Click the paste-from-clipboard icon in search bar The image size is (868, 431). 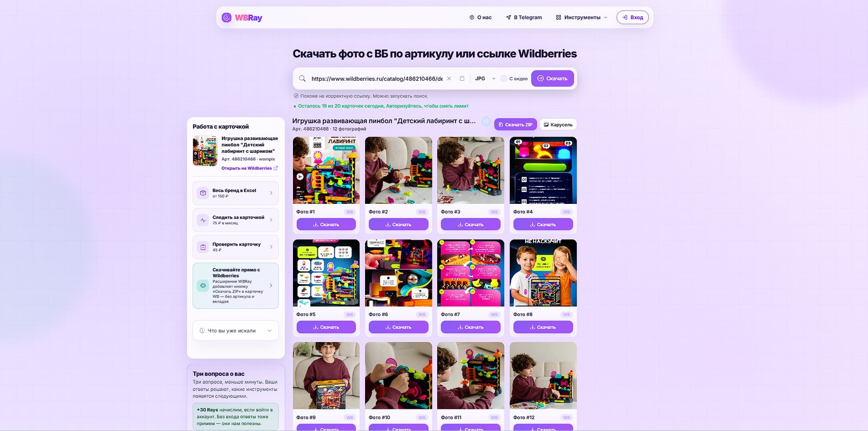click(462, 79)
